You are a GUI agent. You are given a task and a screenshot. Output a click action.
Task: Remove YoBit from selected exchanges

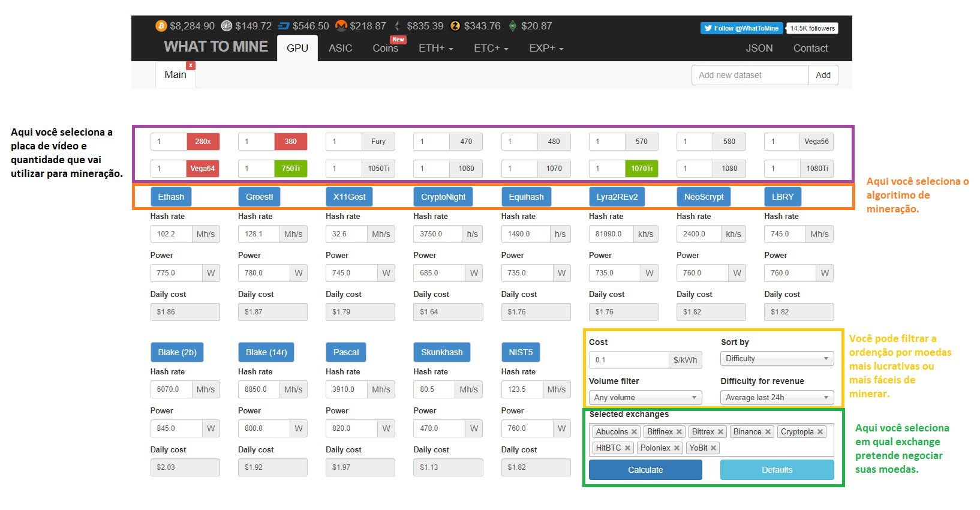coord(714,448)
